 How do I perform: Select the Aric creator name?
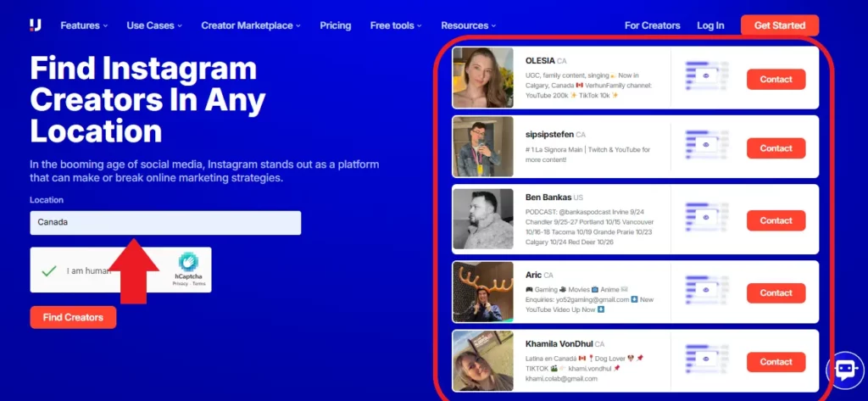tap(534, 275)
